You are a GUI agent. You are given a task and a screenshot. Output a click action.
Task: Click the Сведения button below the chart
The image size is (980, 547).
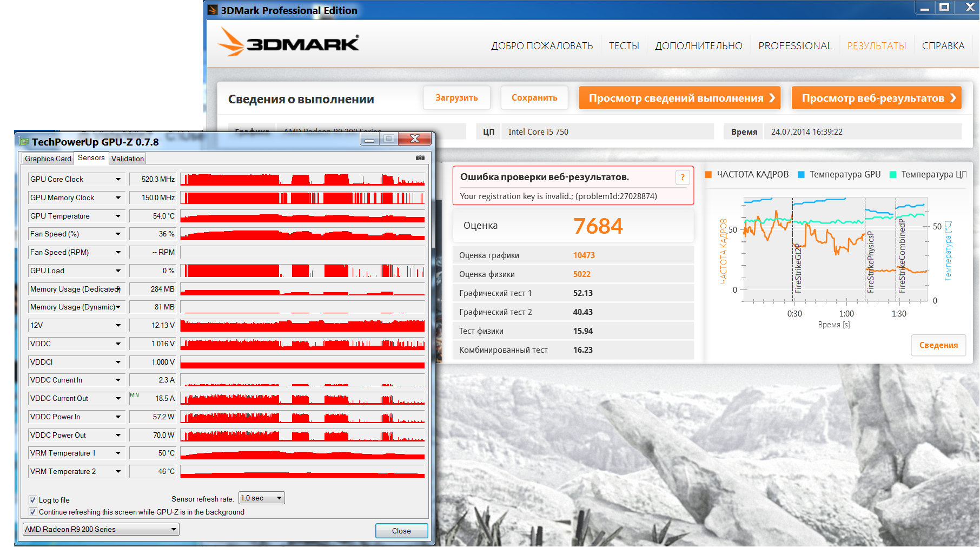(x=938, y=345)
